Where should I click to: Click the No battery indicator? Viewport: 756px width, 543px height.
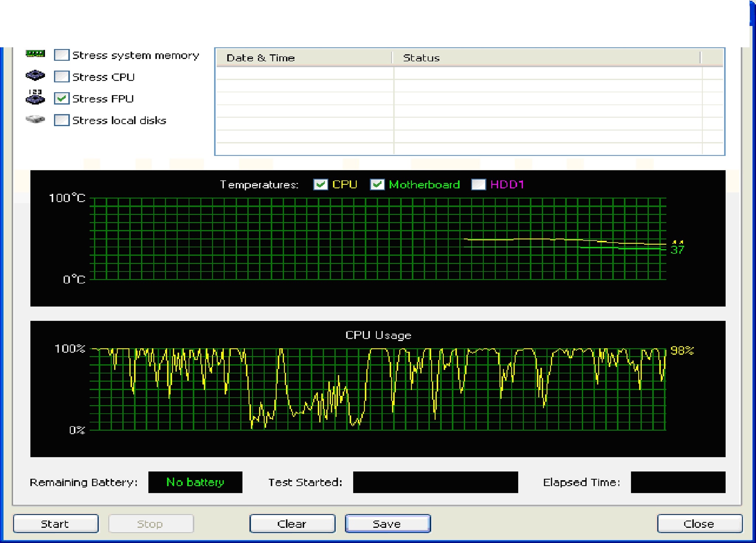pos(195,482)
